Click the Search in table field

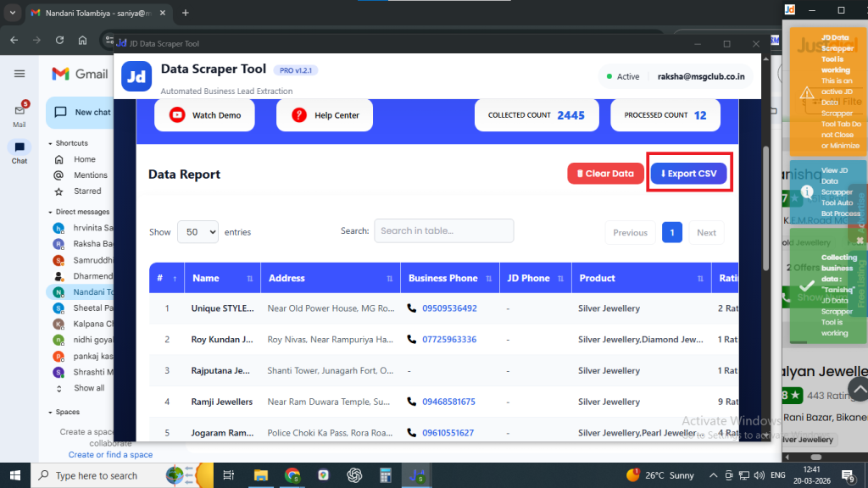point(443,230)
